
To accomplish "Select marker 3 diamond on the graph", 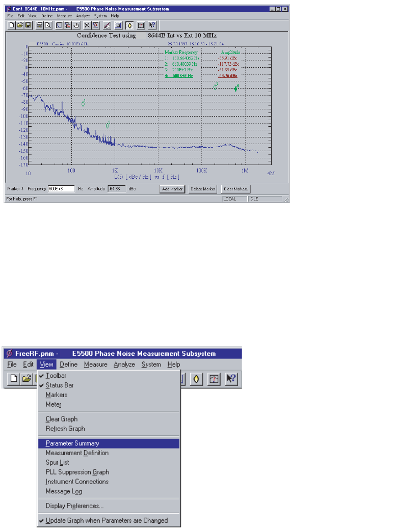I will click(x=215, y=87).
